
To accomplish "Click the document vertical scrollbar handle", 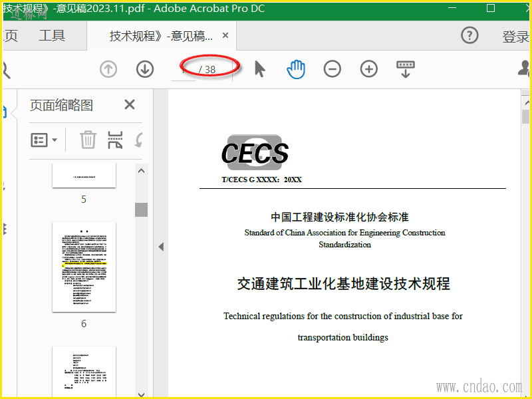I will coord(526,117).
